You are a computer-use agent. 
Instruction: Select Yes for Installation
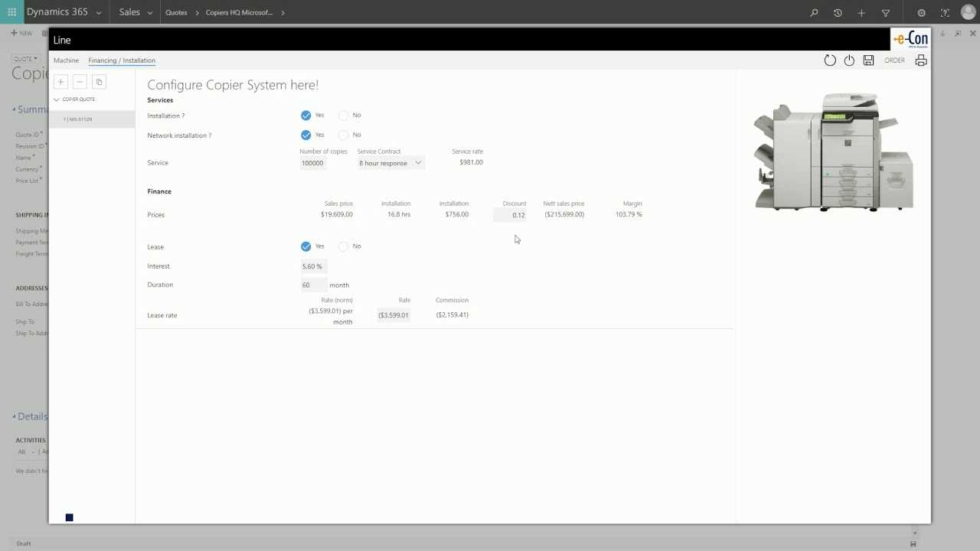point(306,115)
